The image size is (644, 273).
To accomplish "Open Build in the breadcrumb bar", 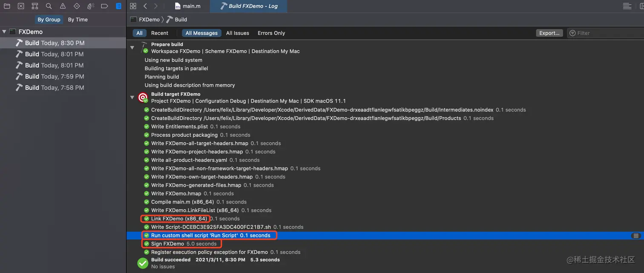I will 177,20.
